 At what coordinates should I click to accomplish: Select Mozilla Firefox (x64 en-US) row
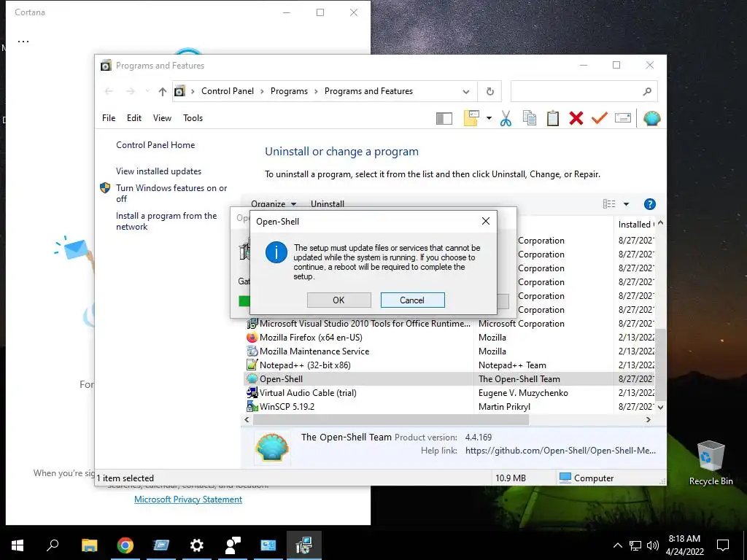click(x=450, y=337)
